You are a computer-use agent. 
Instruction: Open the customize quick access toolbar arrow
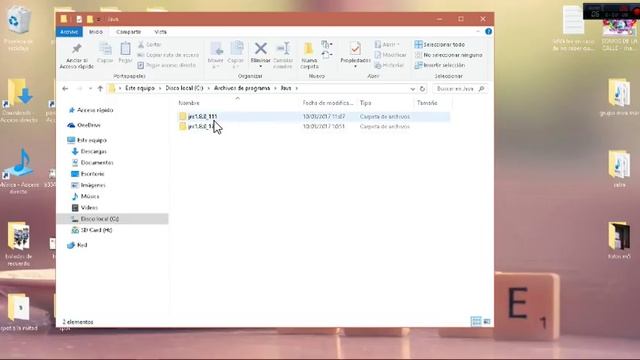coord(99,19)
